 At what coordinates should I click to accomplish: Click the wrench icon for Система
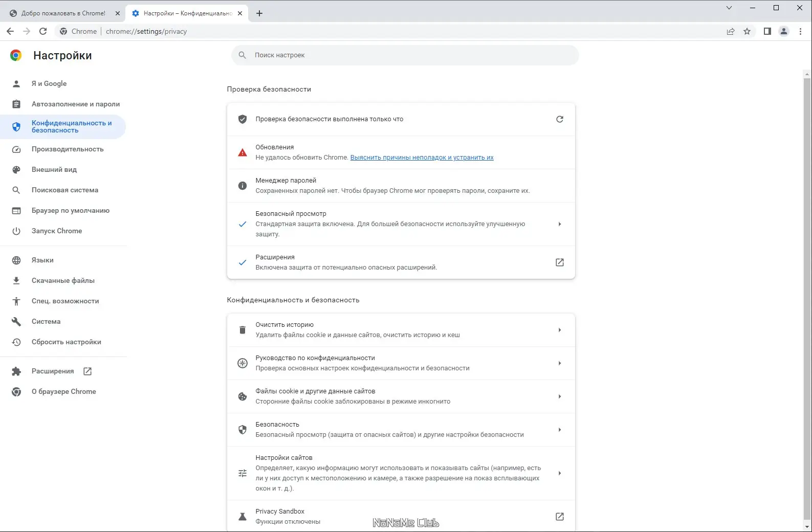[16, 322]
